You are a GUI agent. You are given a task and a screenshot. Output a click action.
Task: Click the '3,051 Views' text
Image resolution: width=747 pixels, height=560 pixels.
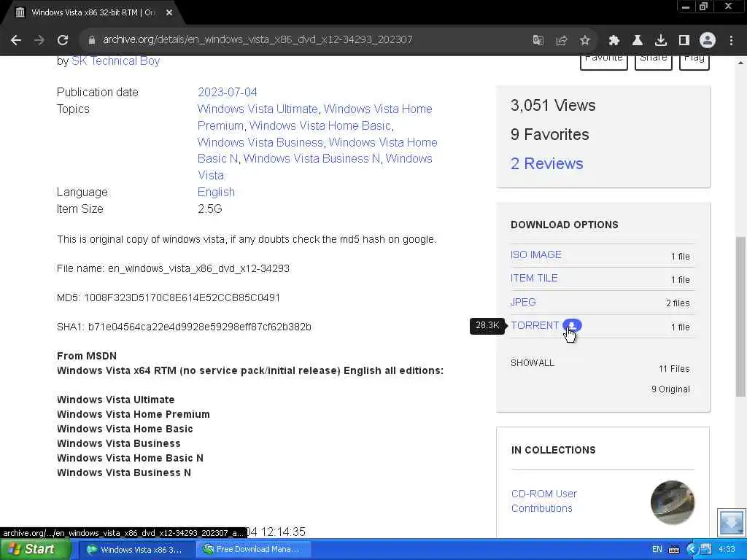[x=553, y=105]
